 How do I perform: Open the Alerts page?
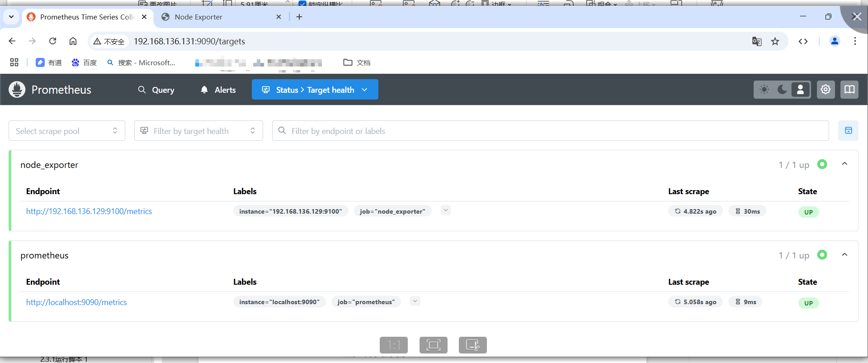[218, 90]
